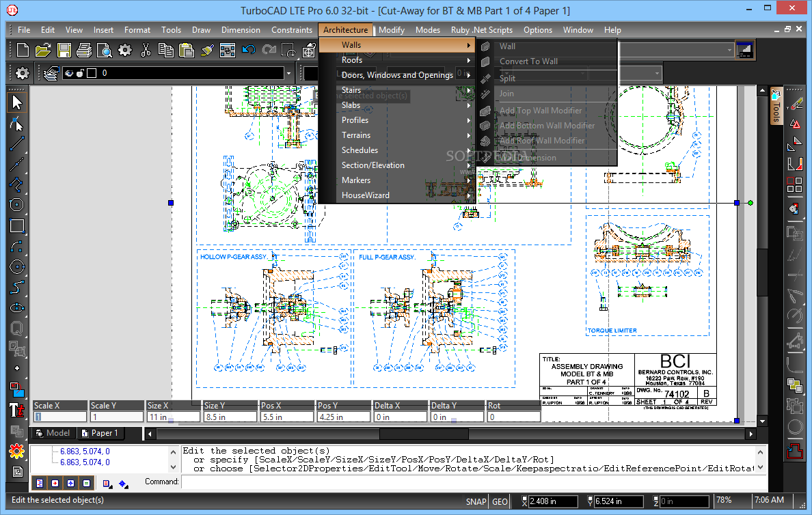Toggle the second red-blue command palette button

click(55, 483)
